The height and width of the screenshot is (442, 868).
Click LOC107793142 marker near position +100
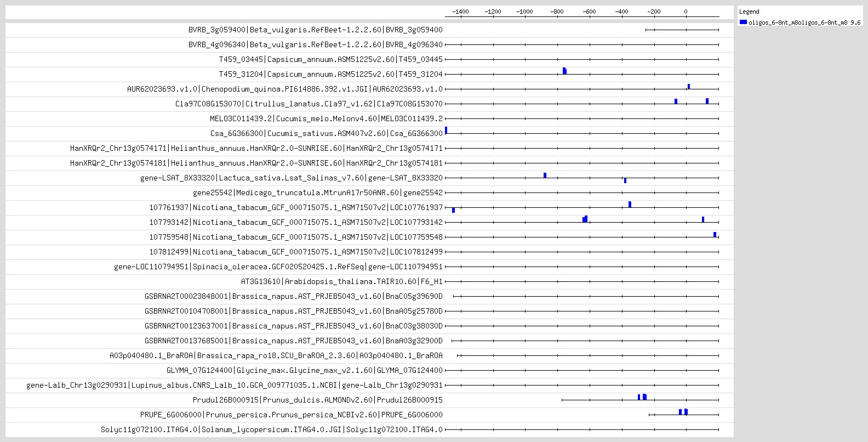703,219
